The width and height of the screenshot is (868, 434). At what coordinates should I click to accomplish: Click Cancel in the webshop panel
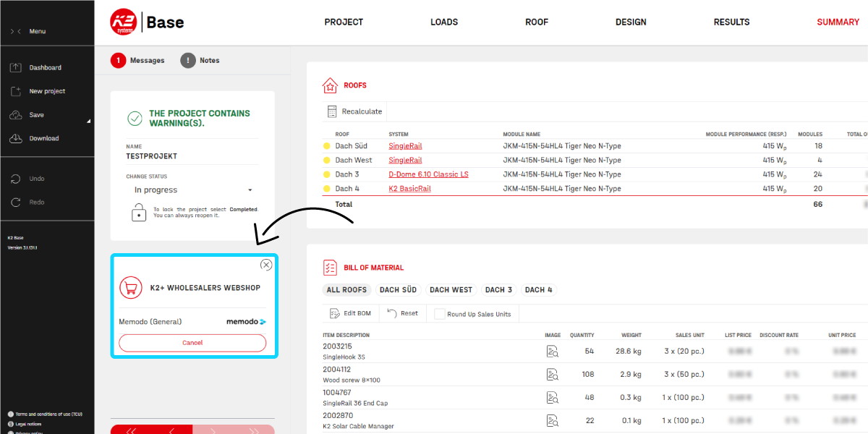point(192,343)
